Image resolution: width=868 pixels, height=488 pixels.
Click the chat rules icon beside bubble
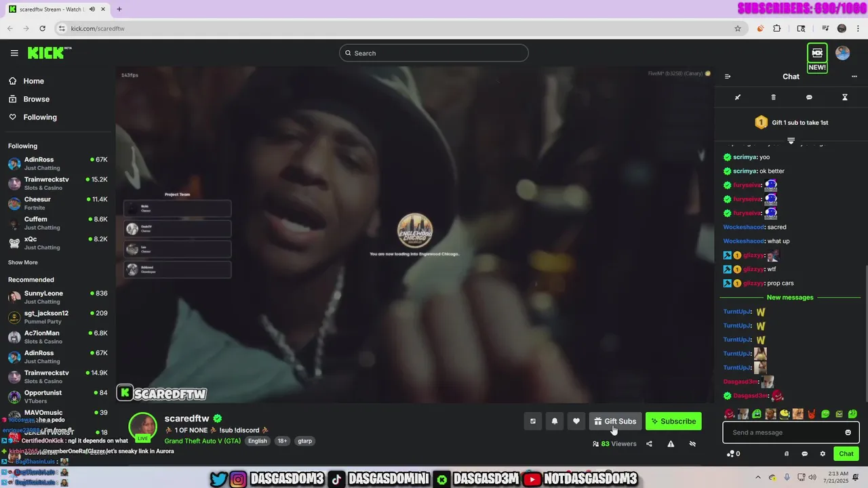pos(787,453)
